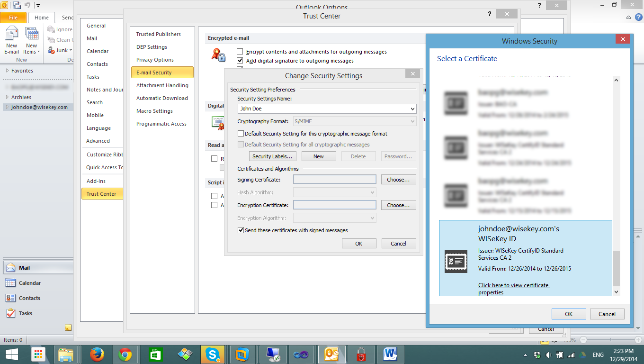Select Advanced in Outlook Options
644x364 pixels.
(x=98, y=141)
